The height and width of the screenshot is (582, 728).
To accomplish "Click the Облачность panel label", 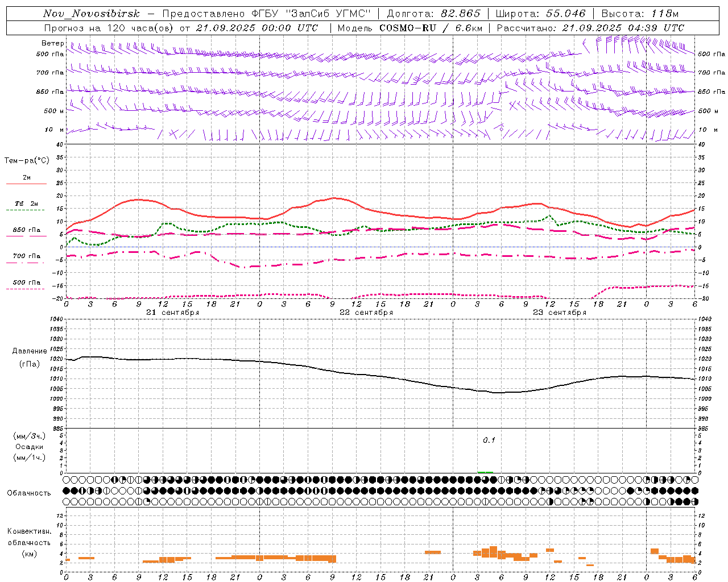I will click(x=29, y=493).
